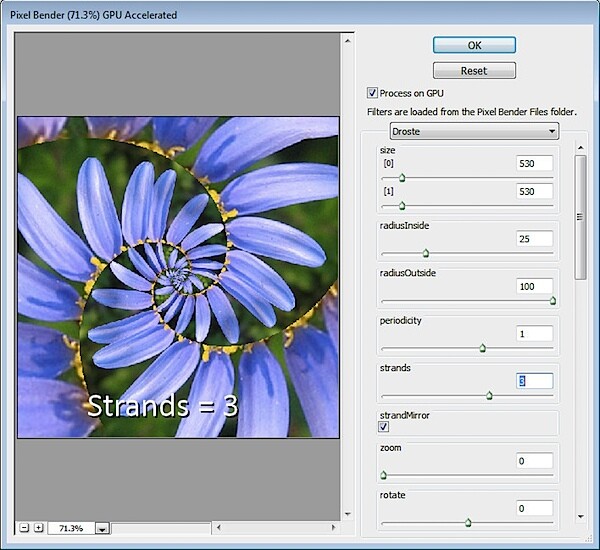Click the periodicity slider handle
Viewport: 600px width, 550px height.
483,348
